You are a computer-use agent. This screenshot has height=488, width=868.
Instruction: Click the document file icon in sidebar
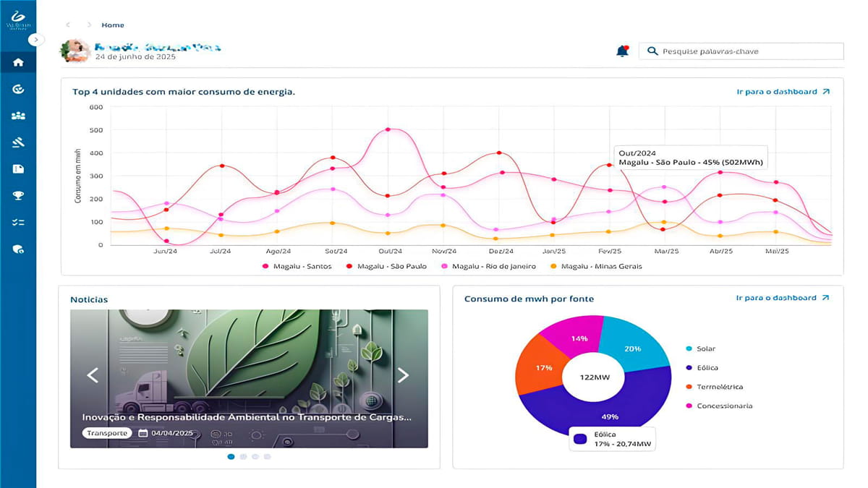18,168
